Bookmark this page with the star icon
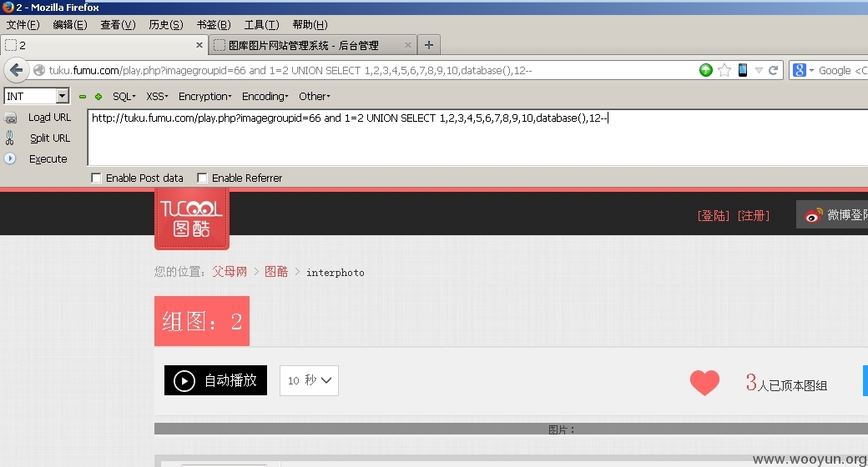The height and width of the screenshot is (467, 868). tap(724, 70)
